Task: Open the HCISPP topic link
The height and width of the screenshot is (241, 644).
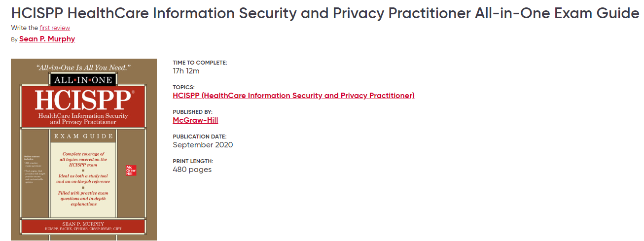Action: click(x=293, y=96)
